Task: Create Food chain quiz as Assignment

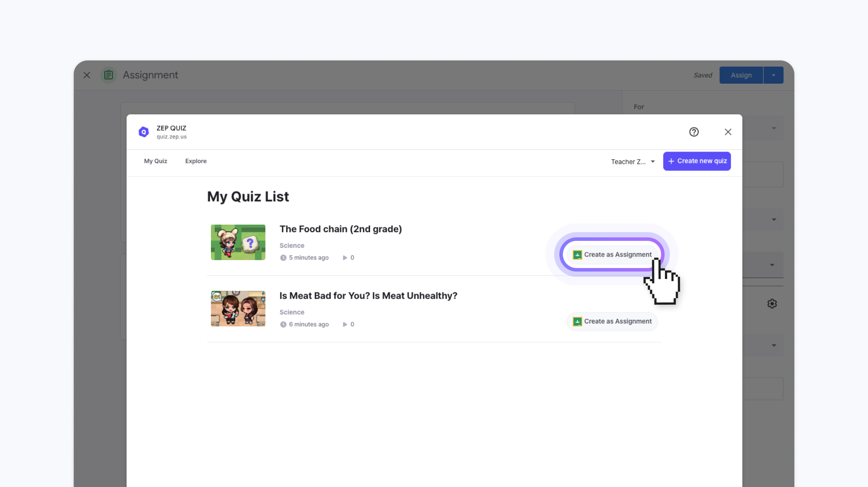Action: pyautogui.click(x=612, y=254)
